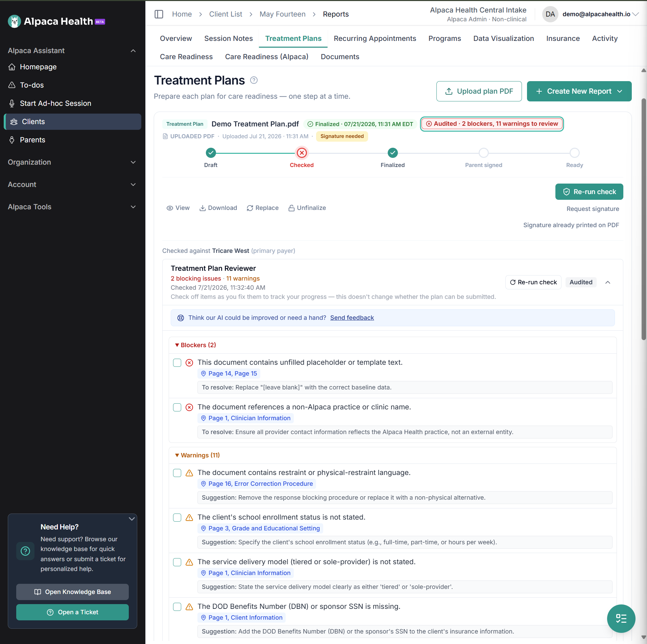Collapse the Need Help card
Viewport: 647px width, 644px height.
[132, 519]
